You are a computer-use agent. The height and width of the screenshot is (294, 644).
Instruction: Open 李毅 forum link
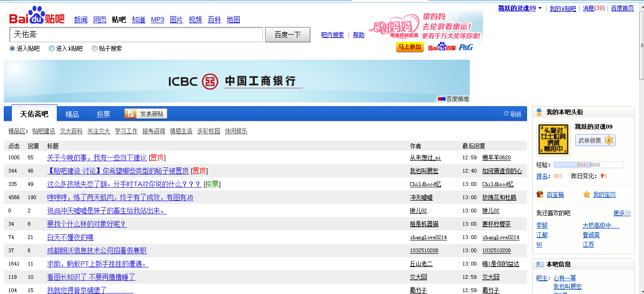[x=542, y=225]
